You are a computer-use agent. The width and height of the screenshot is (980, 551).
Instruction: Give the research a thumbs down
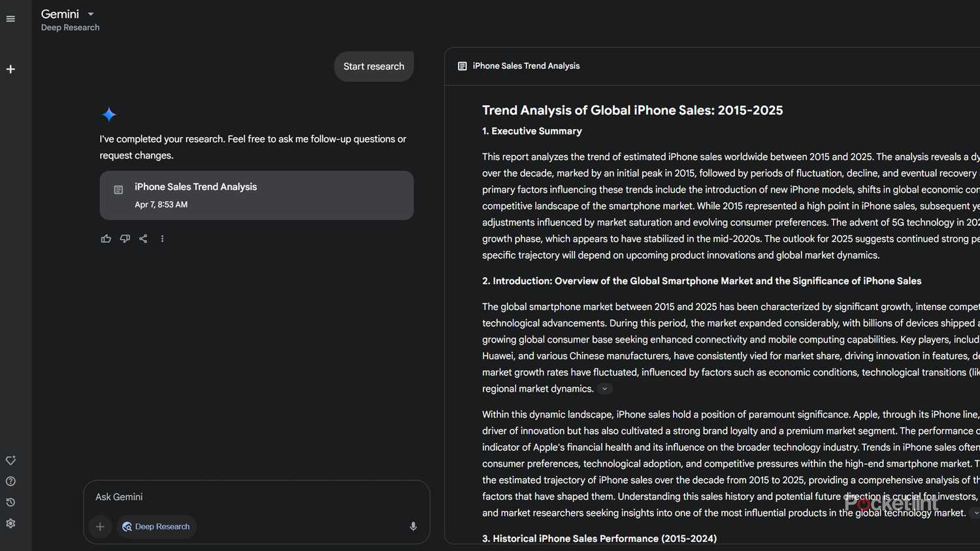pyautogui.click(x=125, y=238)
